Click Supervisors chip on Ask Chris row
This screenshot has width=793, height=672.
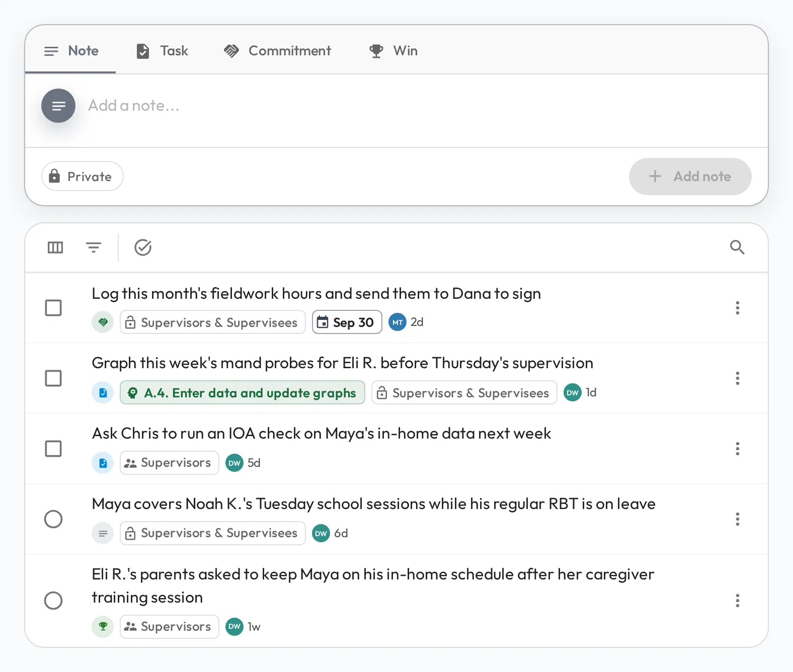pos(170,463)
